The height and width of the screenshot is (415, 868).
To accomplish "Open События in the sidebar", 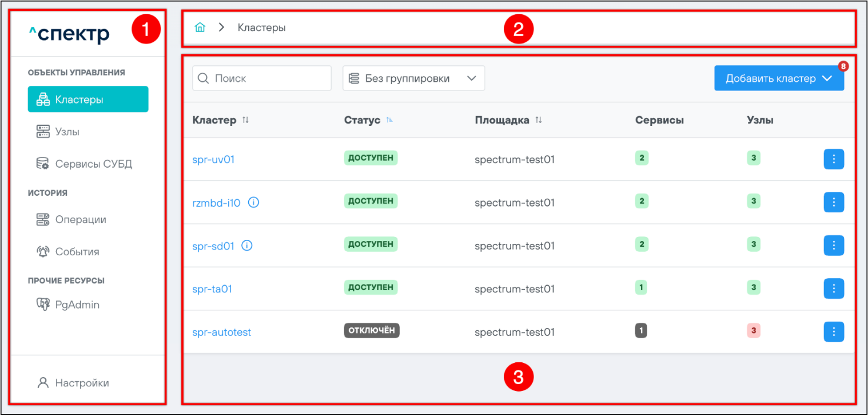I will click(77, 252).
